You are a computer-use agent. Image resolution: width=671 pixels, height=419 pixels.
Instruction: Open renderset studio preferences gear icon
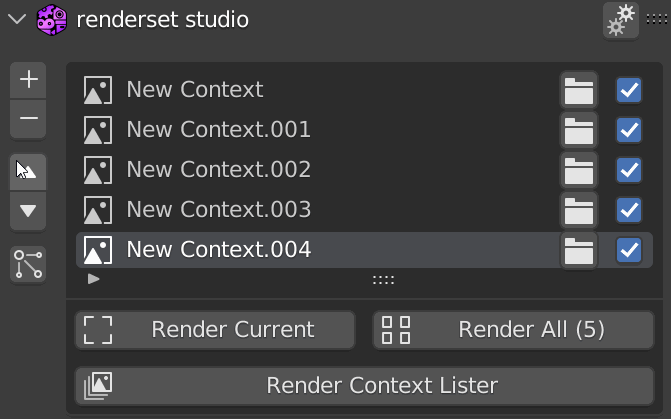621,20
